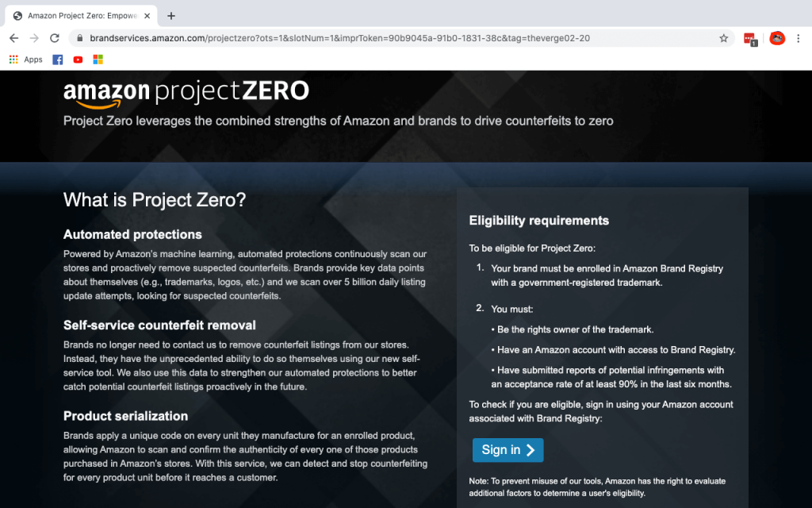Click 'Have an Amazon account with access' bullet
The height and width of the screenshot is (508, 812).
point(613,350)
